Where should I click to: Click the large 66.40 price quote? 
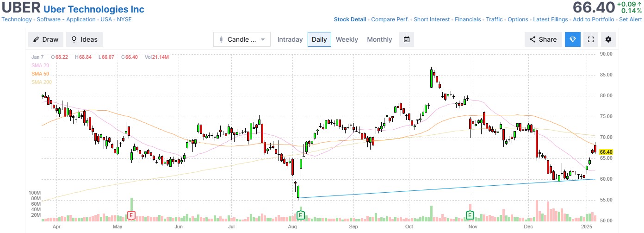point(593,7)
